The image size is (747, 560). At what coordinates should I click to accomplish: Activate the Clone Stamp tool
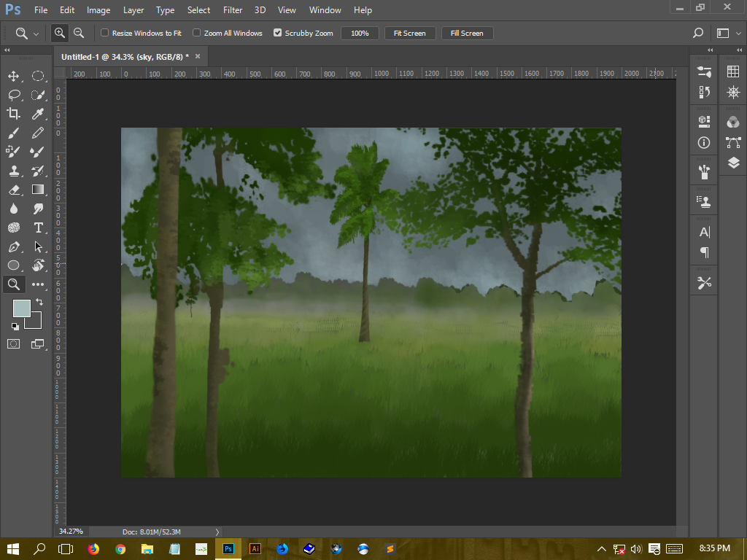point(13,171)
